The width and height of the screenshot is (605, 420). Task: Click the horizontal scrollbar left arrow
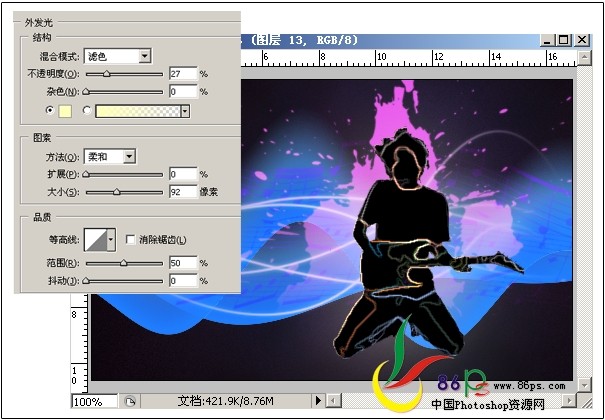pyautogui.click(x=334, y=401)
